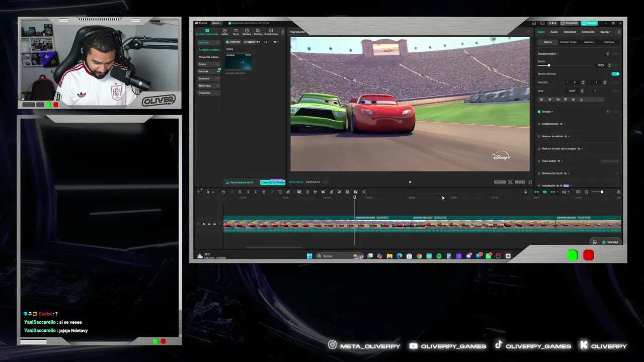Expand the Generar sidebar section

click(208, 71)
